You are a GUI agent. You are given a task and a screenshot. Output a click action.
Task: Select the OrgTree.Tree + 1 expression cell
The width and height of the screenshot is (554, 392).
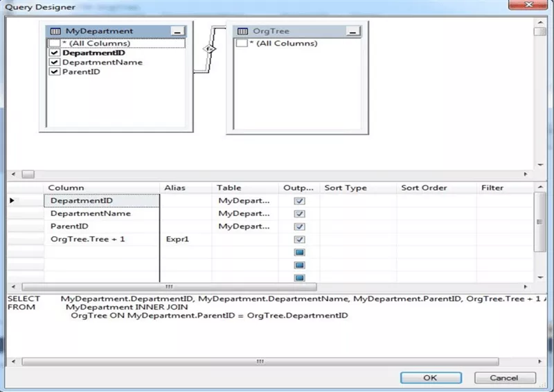point(102,240)
